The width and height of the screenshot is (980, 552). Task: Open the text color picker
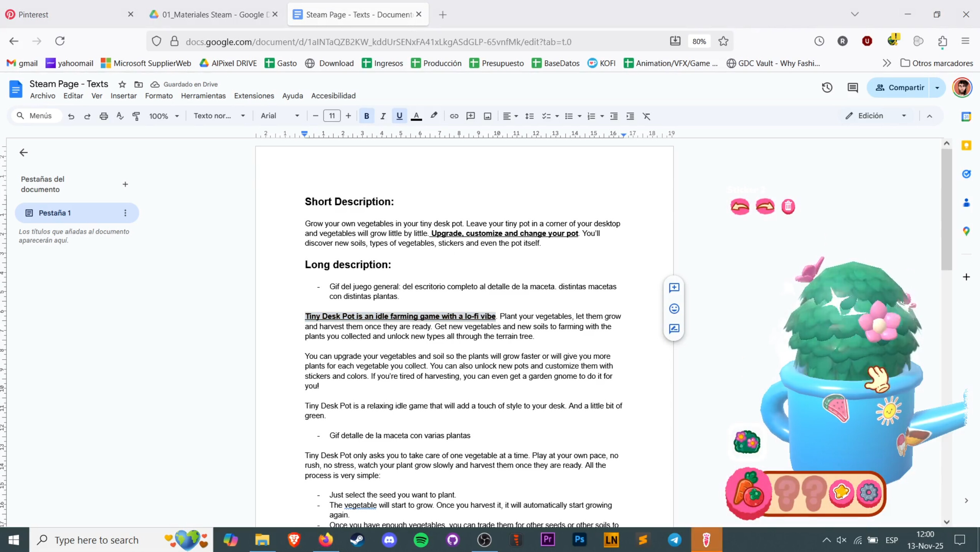pyautogui.click(x=416, y=116)
